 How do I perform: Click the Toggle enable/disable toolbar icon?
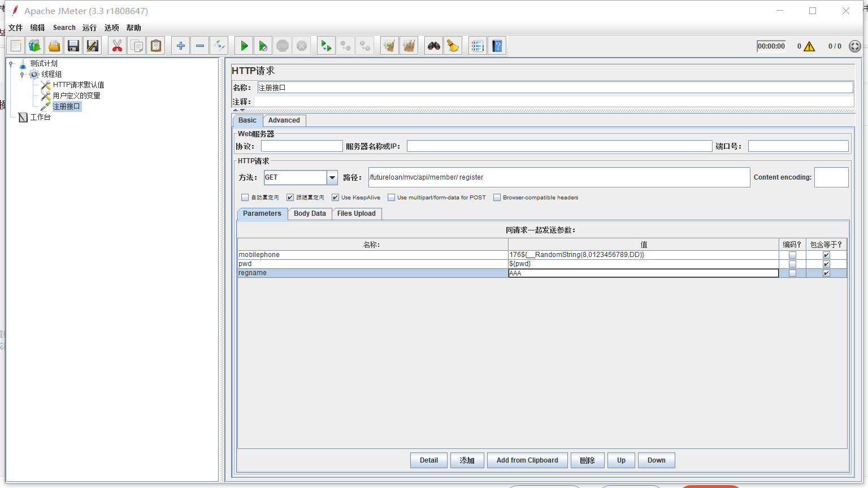click(219, 46)
